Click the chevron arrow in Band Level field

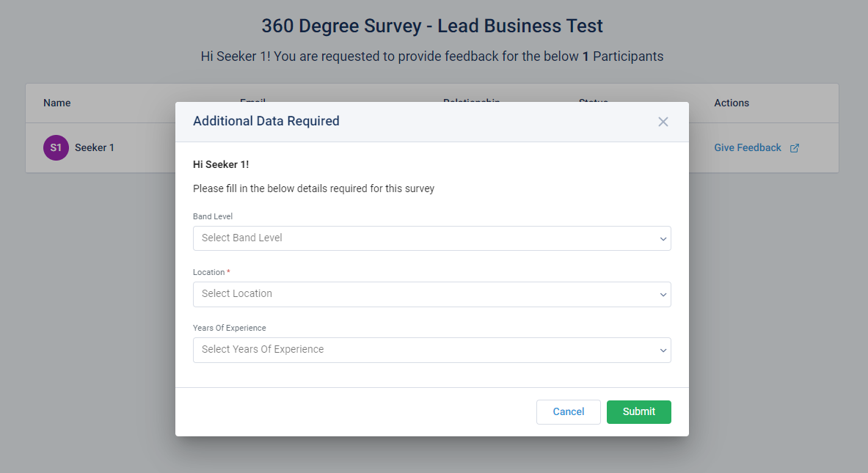point(663,239)
